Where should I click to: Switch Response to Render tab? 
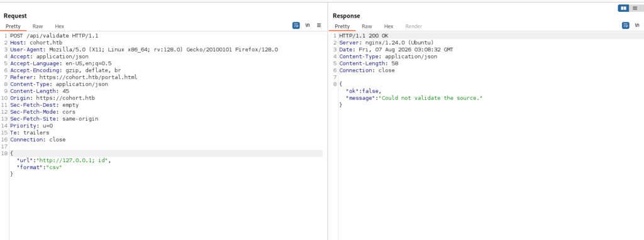click(x=414, y=26)
